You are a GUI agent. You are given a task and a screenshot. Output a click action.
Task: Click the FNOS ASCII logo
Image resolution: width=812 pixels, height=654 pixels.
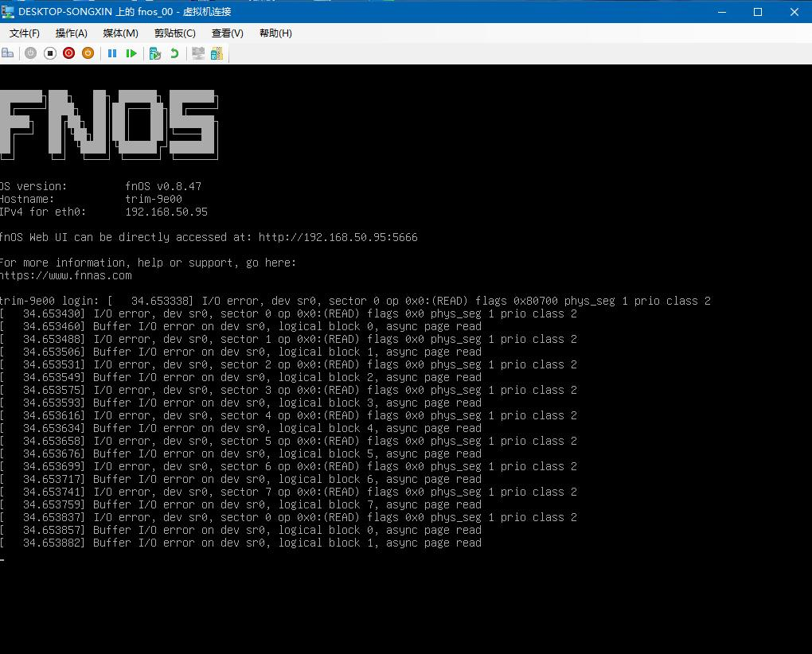tap(109, 124)
